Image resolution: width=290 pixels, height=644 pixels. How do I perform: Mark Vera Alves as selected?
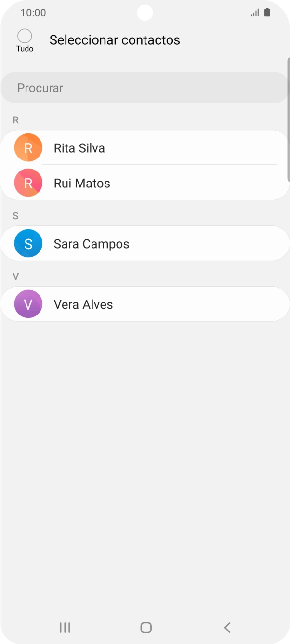[x=120, y=304]
